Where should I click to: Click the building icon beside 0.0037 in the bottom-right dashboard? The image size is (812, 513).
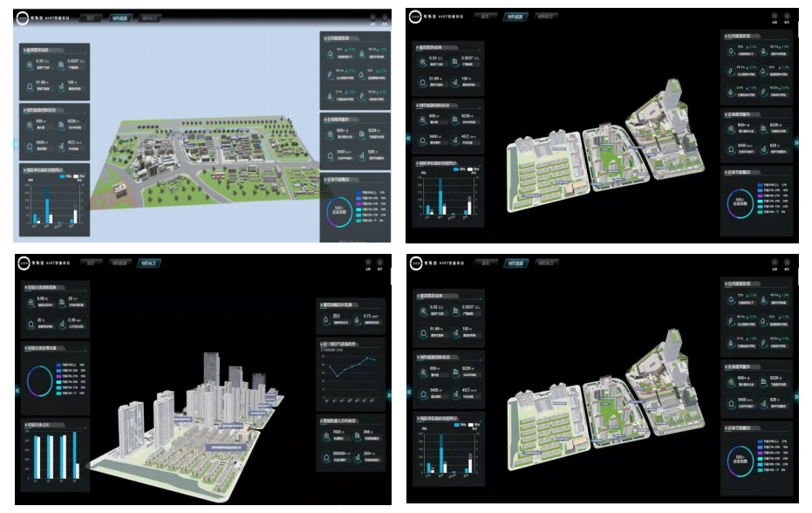(x=454, y=308)
